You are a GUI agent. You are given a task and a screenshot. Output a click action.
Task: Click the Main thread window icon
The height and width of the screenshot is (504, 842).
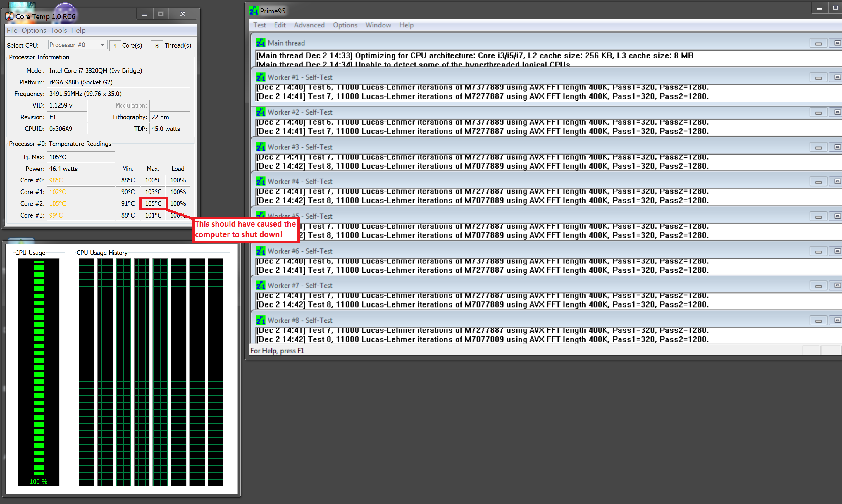tap(261, 43)
